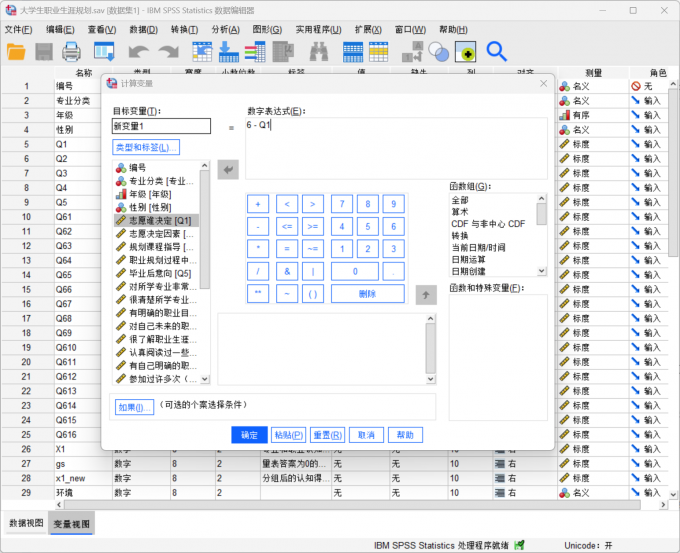Click the exponent ** keypad button
This screenshot has height=553, width=680.
[258, 294]
